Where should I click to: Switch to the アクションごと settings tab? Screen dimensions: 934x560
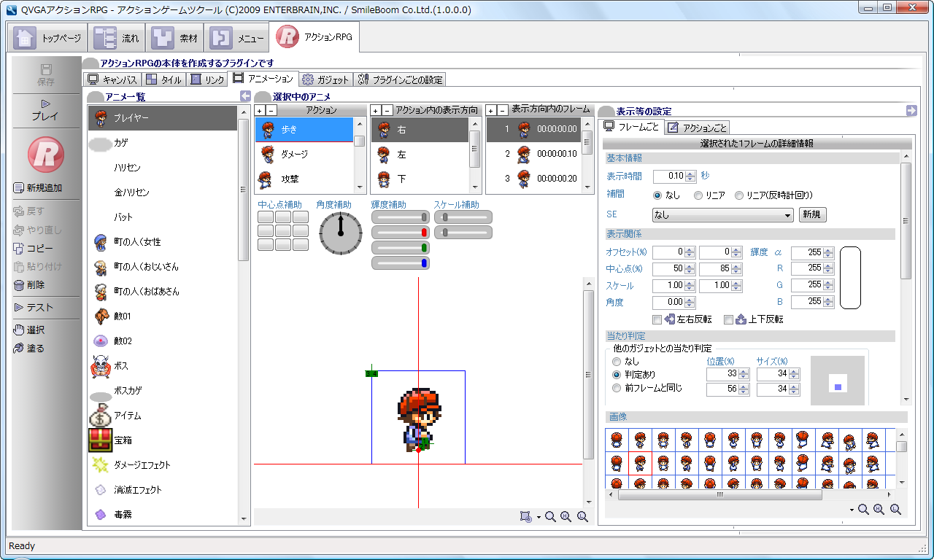pos(697,128)
